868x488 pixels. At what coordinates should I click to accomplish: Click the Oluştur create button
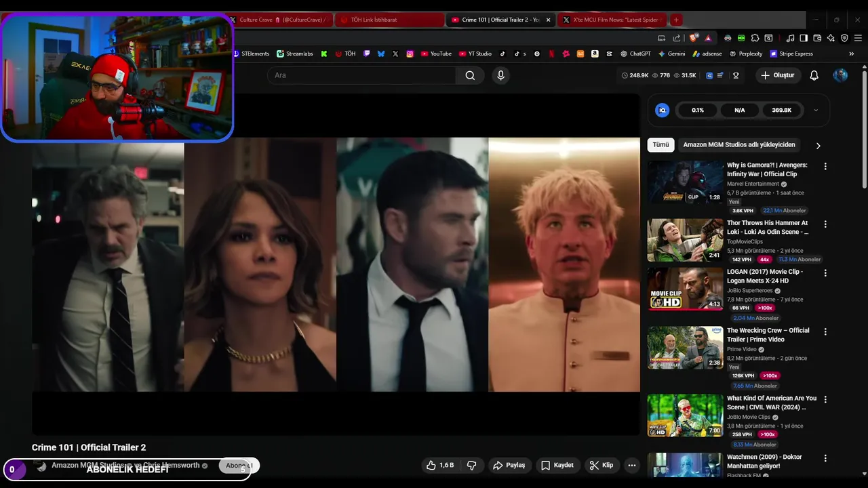tap(777, 75)
